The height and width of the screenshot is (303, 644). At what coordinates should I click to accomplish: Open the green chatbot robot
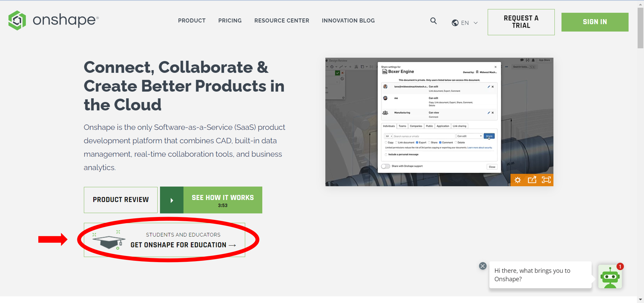(x=610, y=277)
